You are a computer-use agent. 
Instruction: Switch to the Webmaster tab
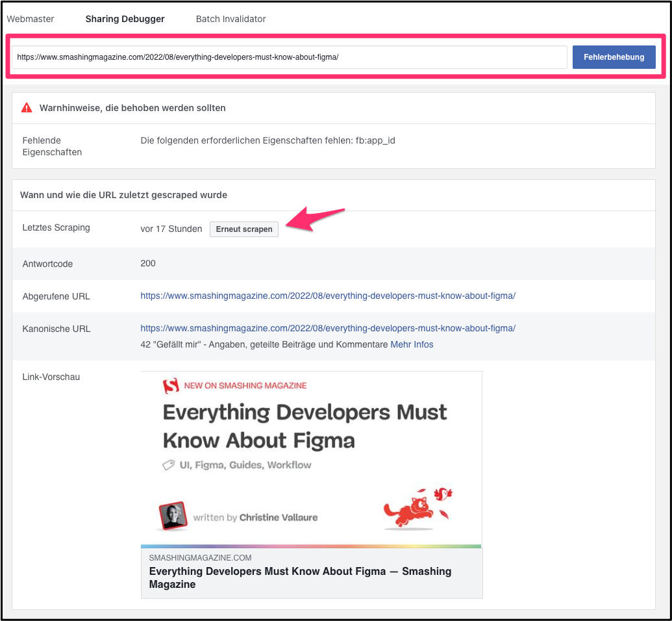(x=31, y=19)
